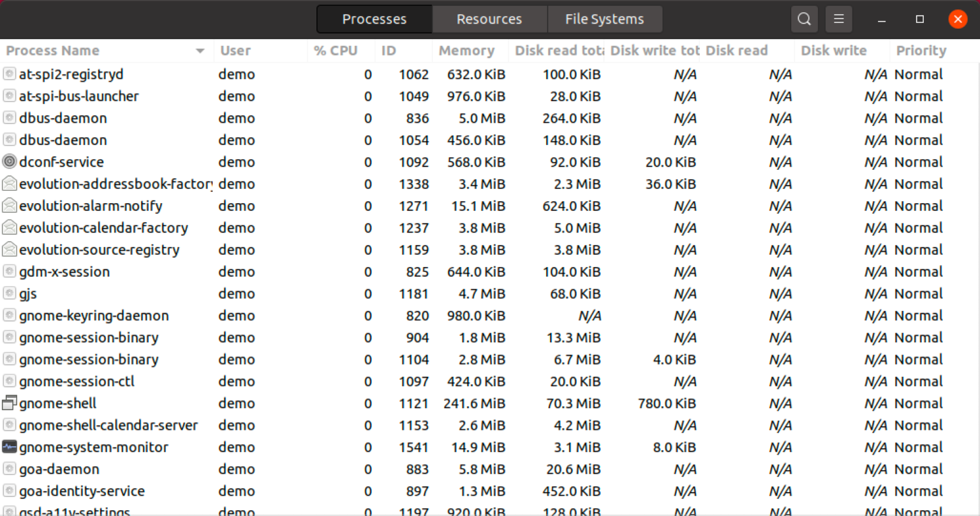This screenshot has height=516, width=980.
Task: Click the gnome-keyring-daemon process icon
Action: tap(9, 315)
